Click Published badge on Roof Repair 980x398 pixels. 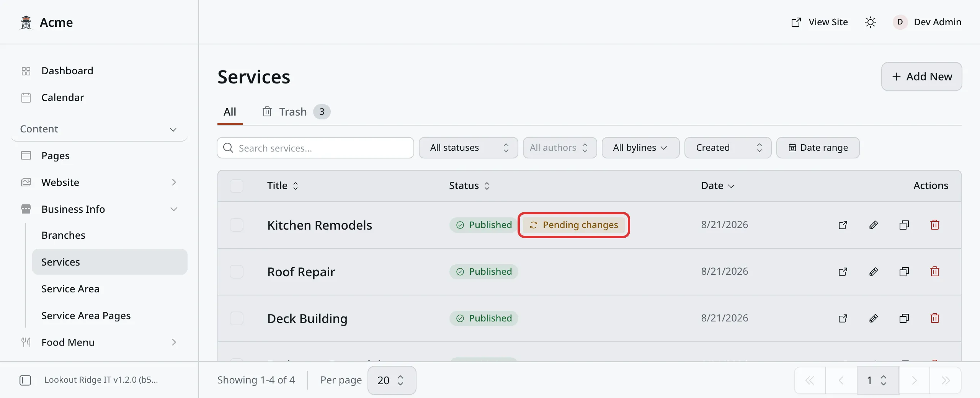pyautogui.click(x=484, y=272)
